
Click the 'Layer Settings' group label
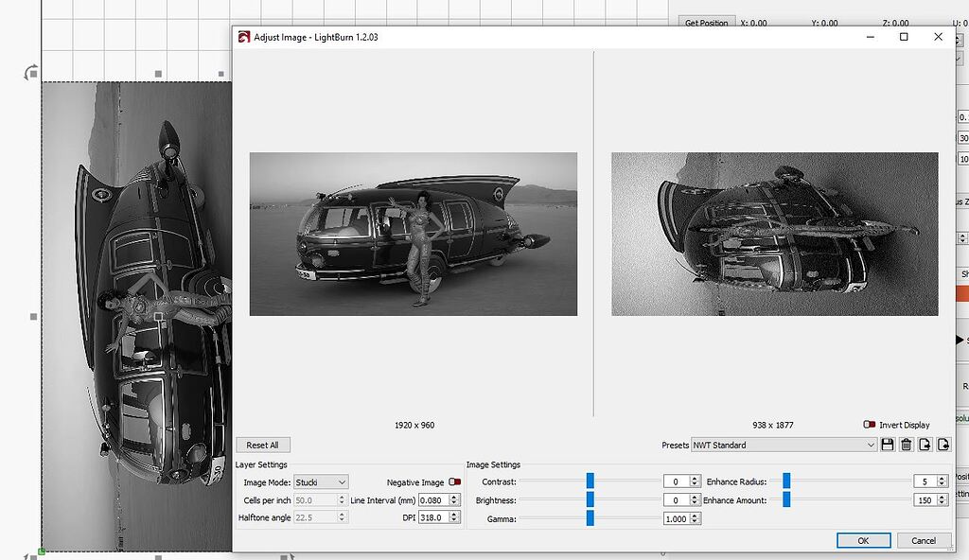click(x=261, y=464)
